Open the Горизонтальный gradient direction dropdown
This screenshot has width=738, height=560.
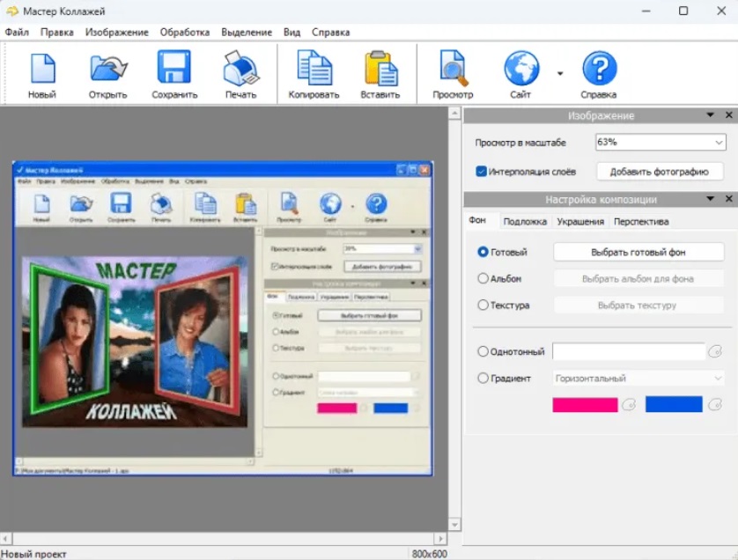pos(638,379)
